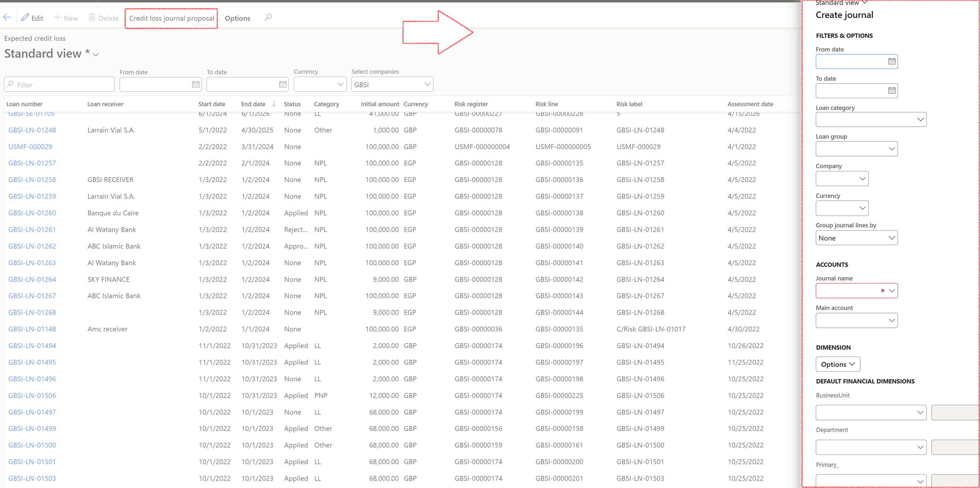
Task: Open the Options menu in toolbar
Action: pyautogui.click(x=237, y=18)
